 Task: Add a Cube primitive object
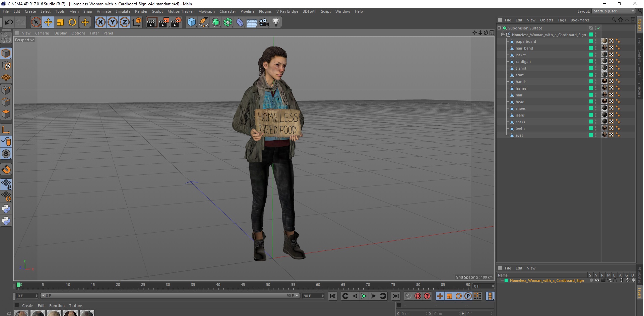191,22
